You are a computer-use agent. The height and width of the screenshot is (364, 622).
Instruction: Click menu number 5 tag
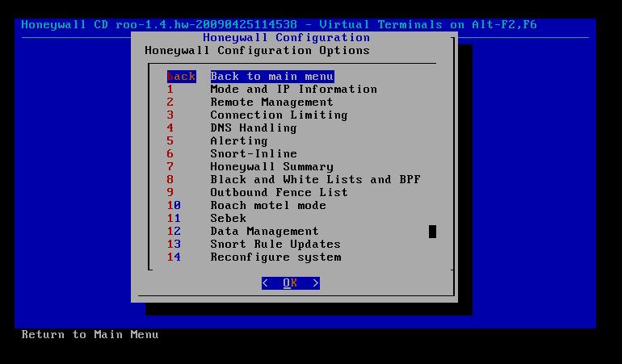pos(170,140)
